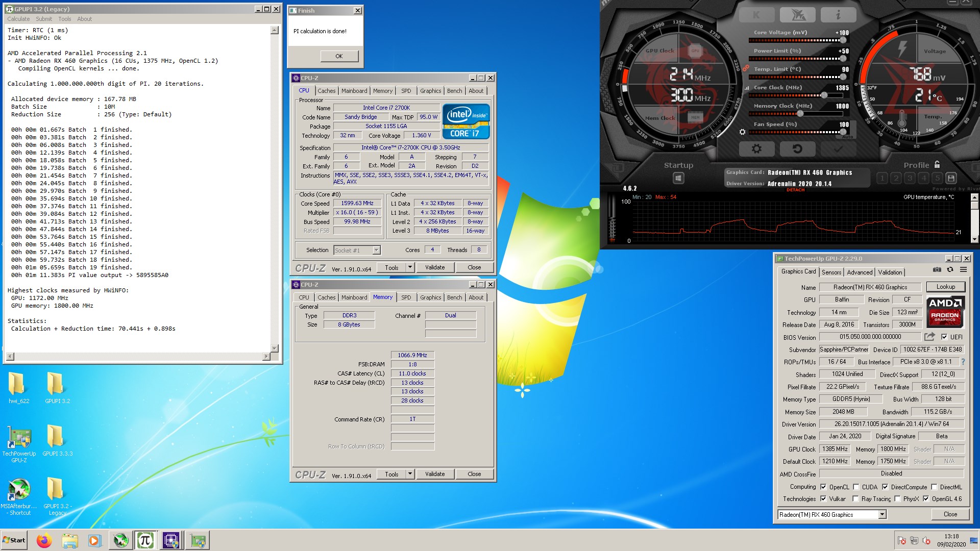
Task: Toggle the Vulkan checkbox in GPU-Z
Action: click(823, 499)
